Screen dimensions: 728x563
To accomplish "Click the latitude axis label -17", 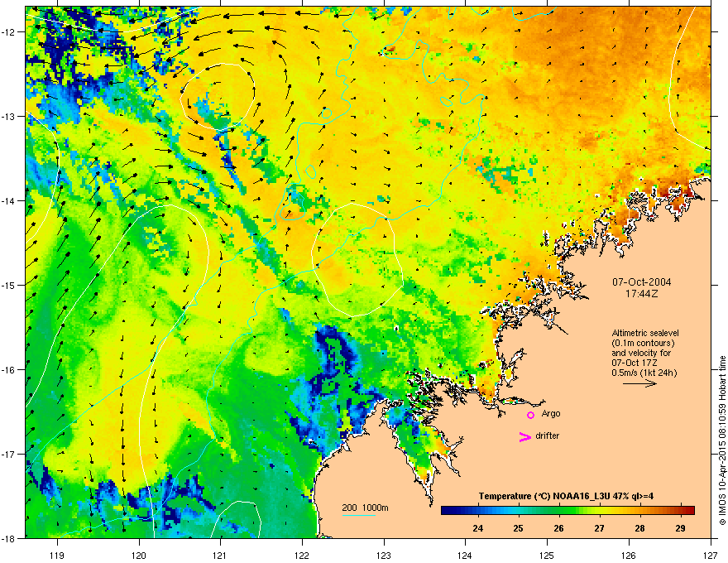I will click(x=8, y=454).
